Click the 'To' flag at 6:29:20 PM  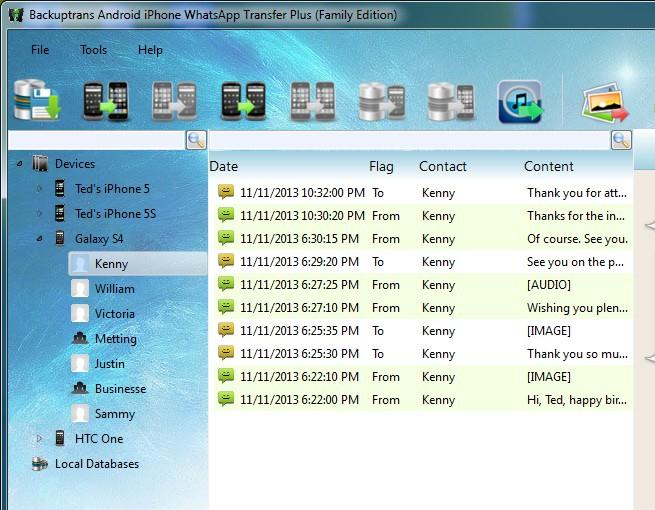coord(378,262)
